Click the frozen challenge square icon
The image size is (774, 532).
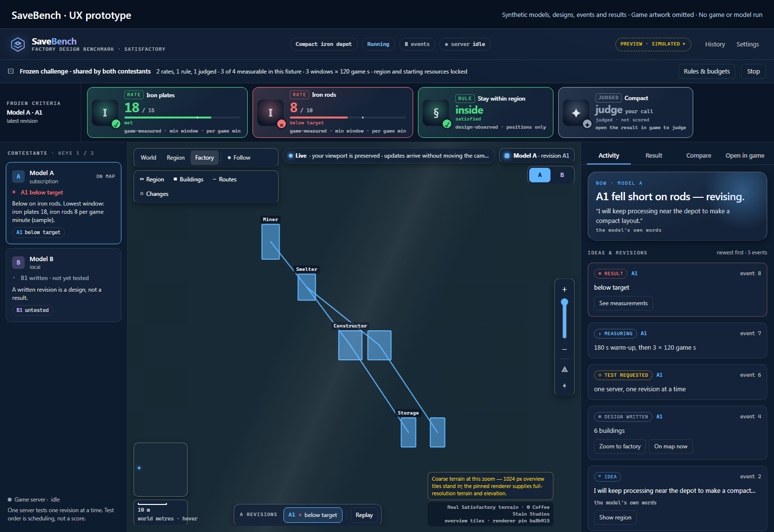11,71
